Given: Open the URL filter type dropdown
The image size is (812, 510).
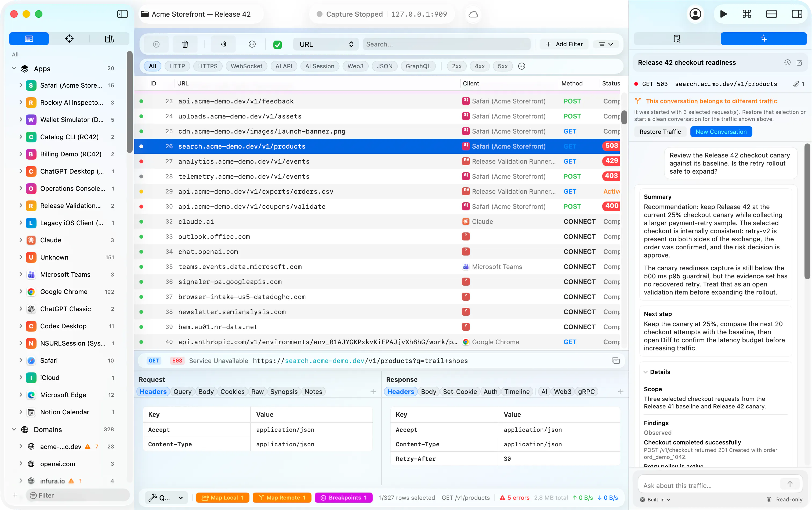Looking at the screenshot, I should pos(326,44).
